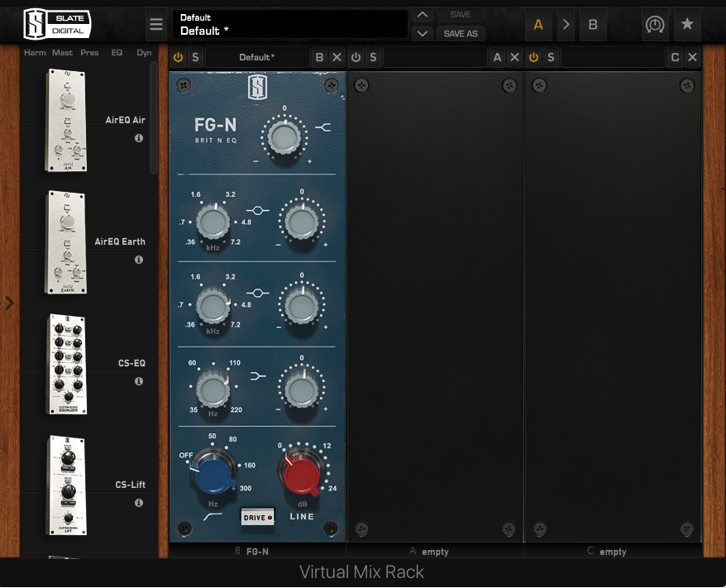This screenshot has width=726, height=588.
Task: Select the CS-Lift module thumbnail
Action: coord(67,485)
